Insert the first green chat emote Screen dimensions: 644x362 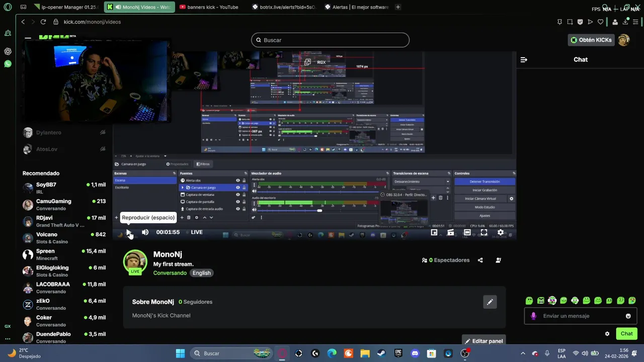[x=529, y=301]
